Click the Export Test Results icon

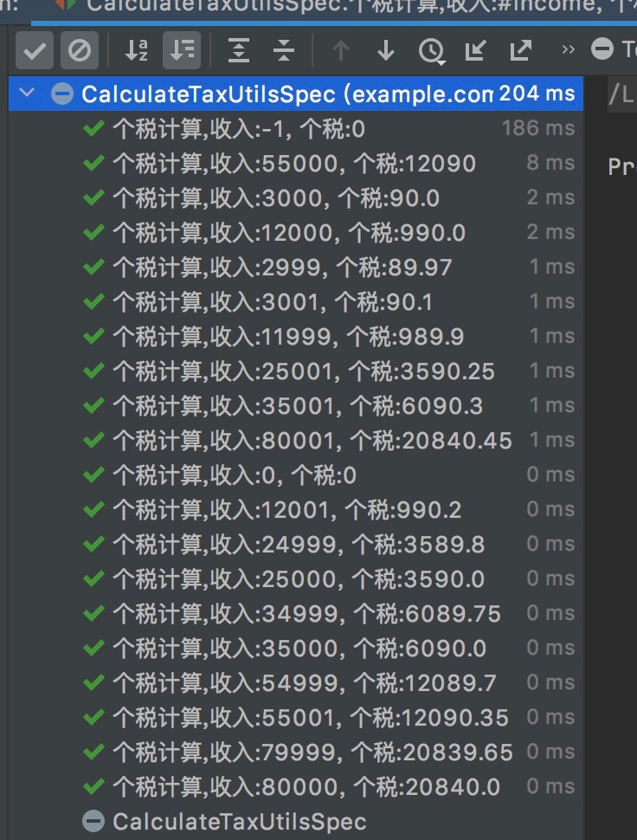click(520, 51)
